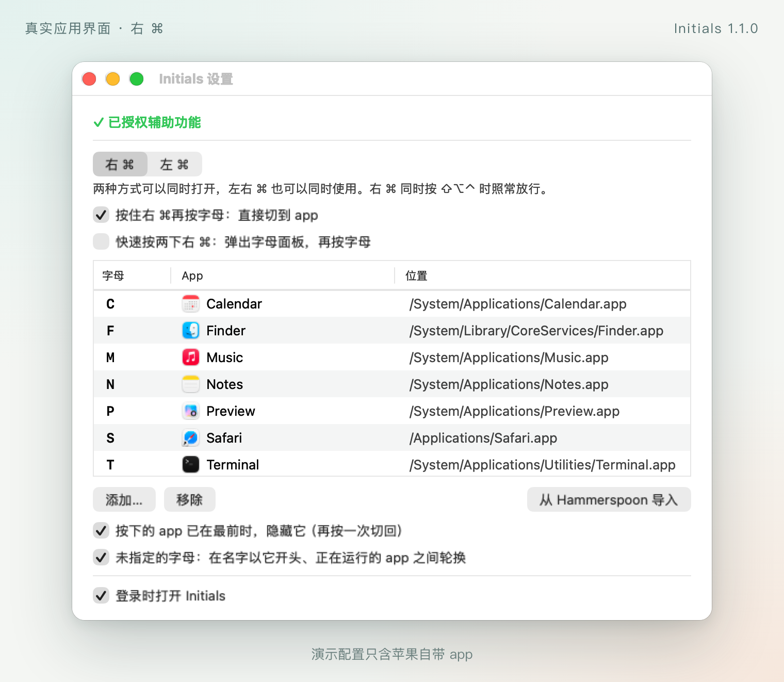This screenshot has height=682, width=784.
Task: Toggle 未指定的字母 轮换 checkbox
Action: tap(101, 557)
